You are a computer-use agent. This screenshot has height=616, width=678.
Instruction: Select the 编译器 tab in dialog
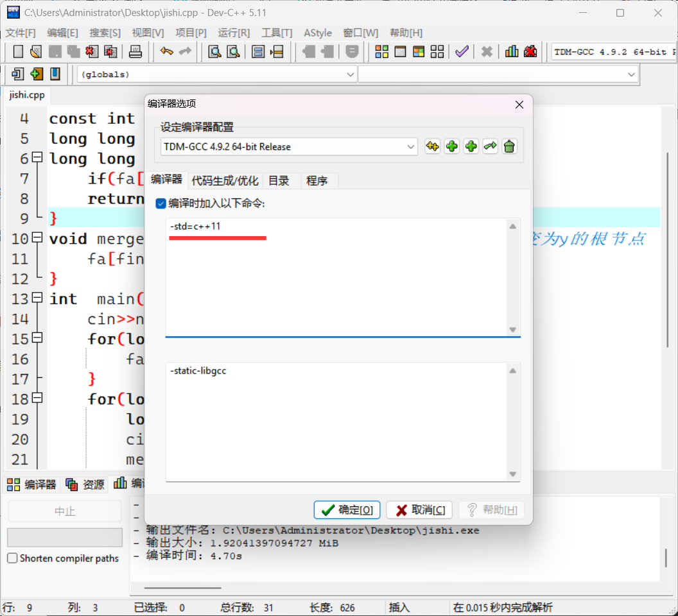pyautogui.click(x=166, y=180)
